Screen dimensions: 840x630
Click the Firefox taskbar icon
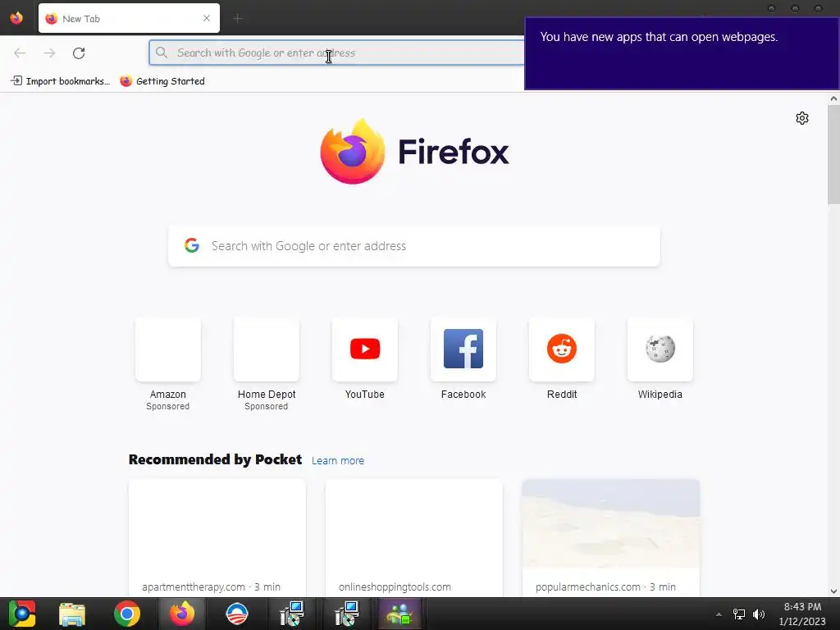click(x=181, y=614)
